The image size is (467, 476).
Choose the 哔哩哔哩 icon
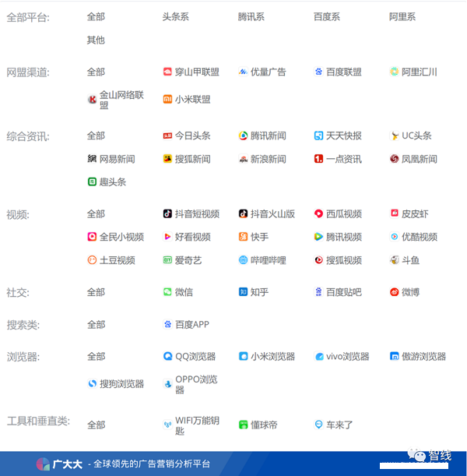243,260
